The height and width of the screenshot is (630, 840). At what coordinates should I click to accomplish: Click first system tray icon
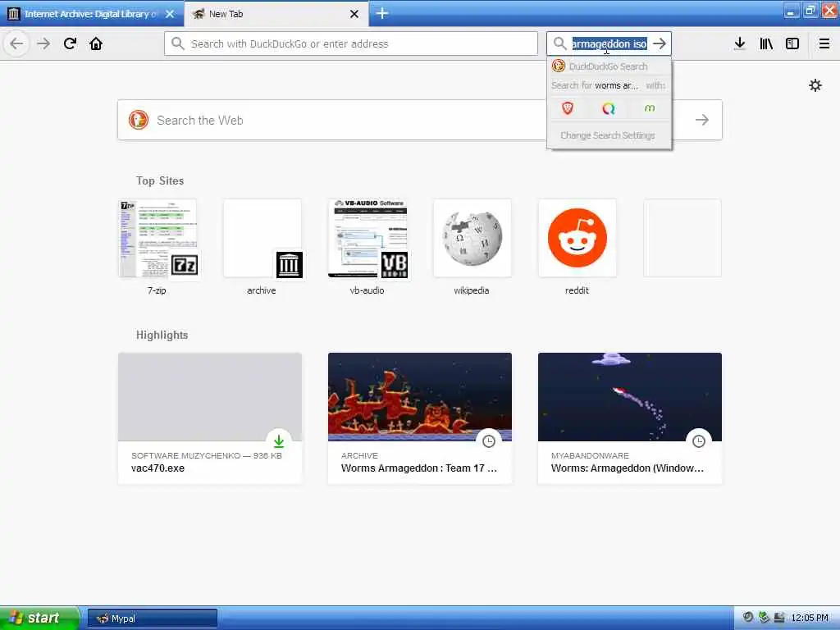coord(748,618)
